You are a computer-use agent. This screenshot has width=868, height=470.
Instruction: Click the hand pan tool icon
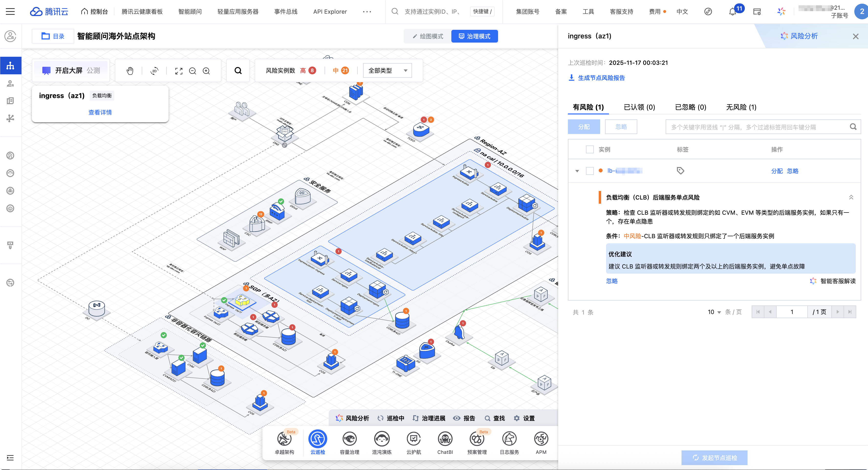click(x=130, y=71)
